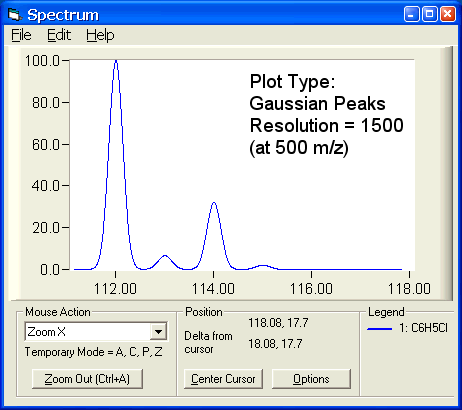Open the Options button
Screen dimensions: 462x410
click(311, 379)
